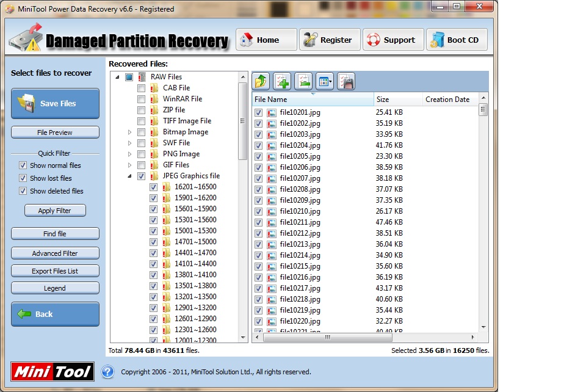Click the check-all files toolbar icon
The width and height of the screenshot is (586, 392).
point(282,81)
